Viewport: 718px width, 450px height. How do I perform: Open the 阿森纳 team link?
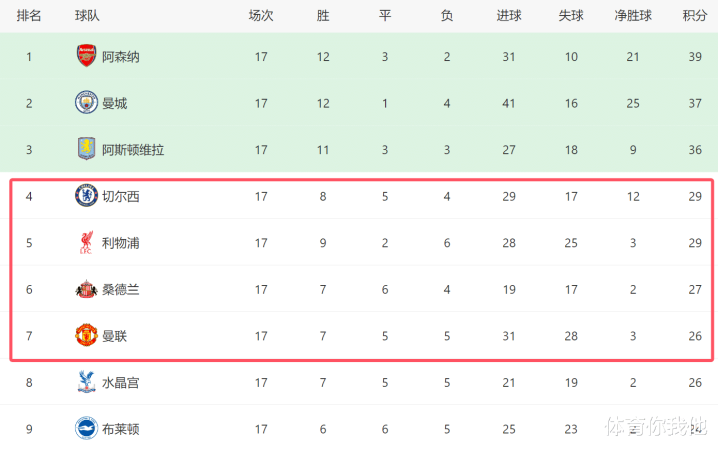[121, 57]
